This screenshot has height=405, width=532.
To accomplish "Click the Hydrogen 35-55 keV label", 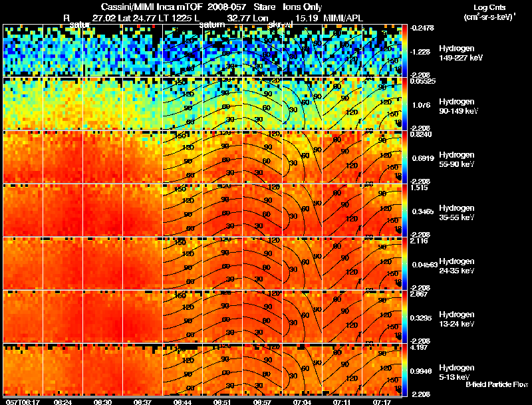I will 457,213.
